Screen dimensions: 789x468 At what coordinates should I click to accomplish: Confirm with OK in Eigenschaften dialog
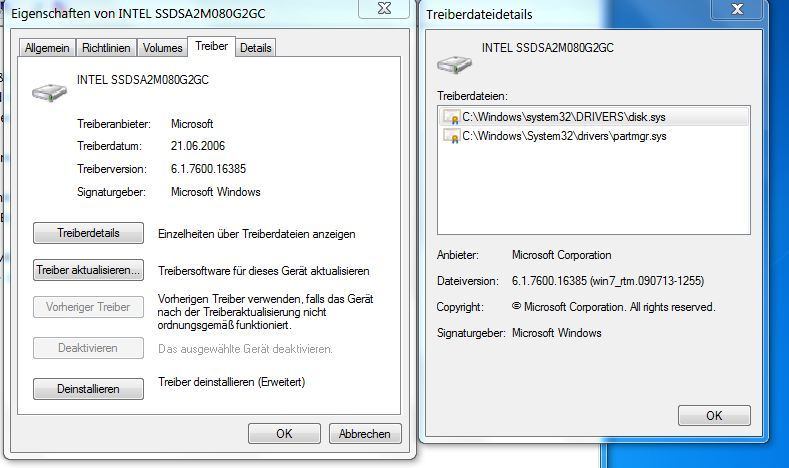pyautogui.click(x=284, y=434)
